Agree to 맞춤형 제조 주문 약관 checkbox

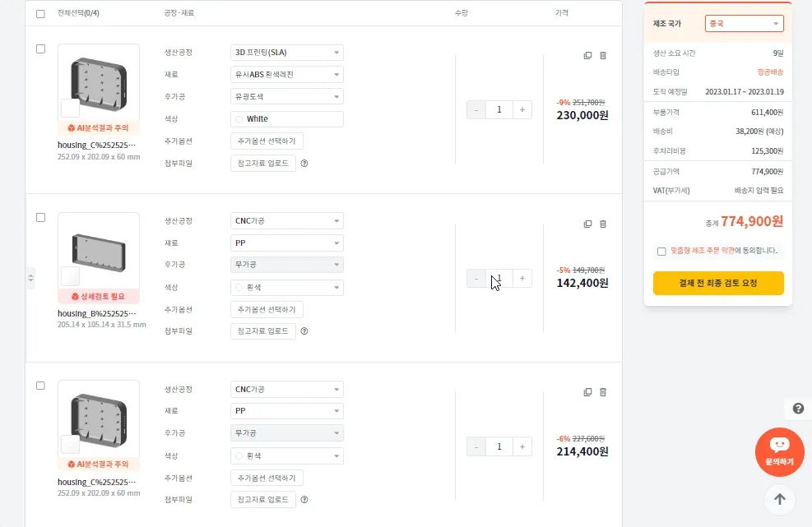tap(661, 251)
